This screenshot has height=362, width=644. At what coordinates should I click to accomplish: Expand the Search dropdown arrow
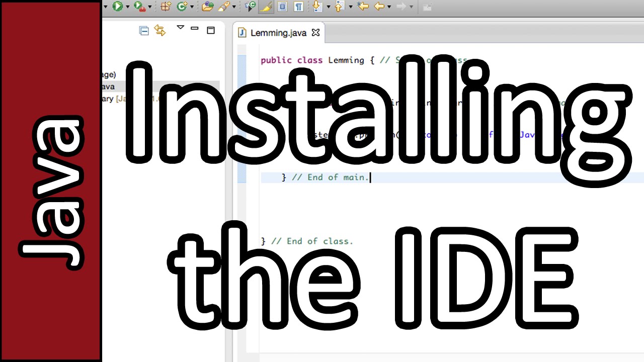tap(234, 7)
